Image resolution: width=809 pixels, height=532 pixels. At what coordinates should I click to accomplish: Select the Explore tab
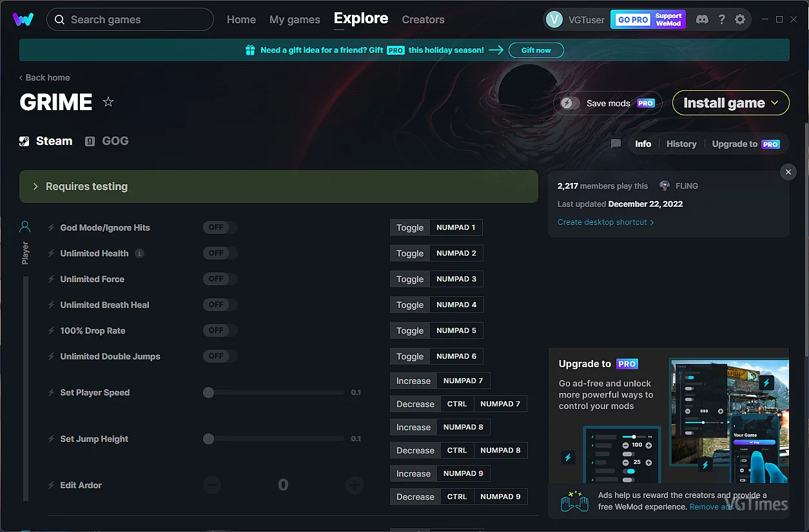click(361, 19)
